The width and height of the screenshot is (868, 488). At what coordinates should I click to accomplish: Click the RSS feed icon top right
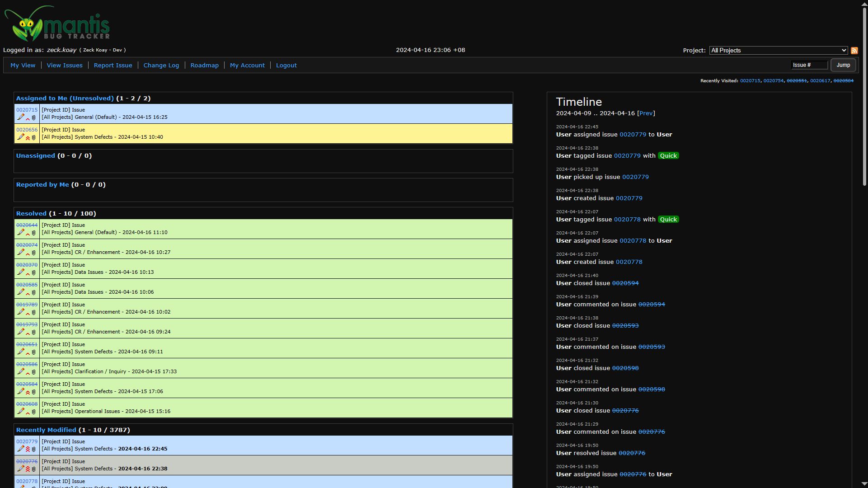(855, 50)
